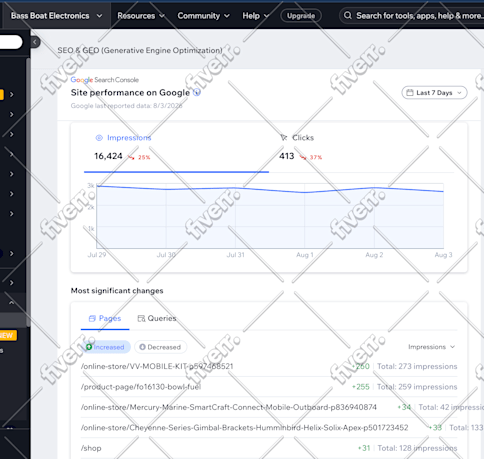
Task: Select the Decreased filter chip
Action: click(x=160, y=347)
